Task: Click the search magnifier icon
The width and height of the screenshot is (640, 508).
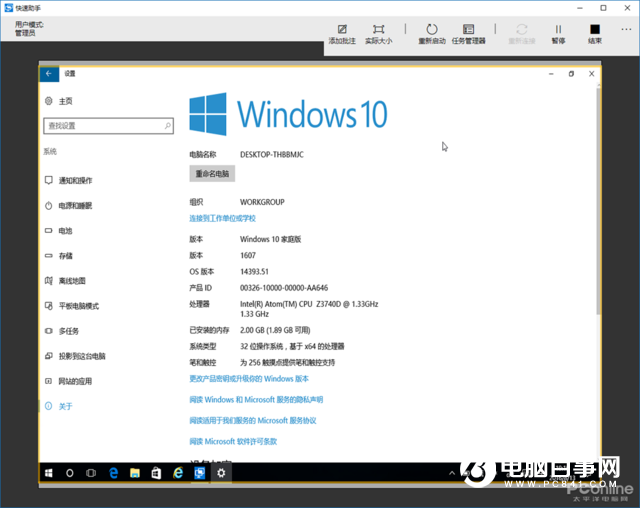Action: coord(167,126)
